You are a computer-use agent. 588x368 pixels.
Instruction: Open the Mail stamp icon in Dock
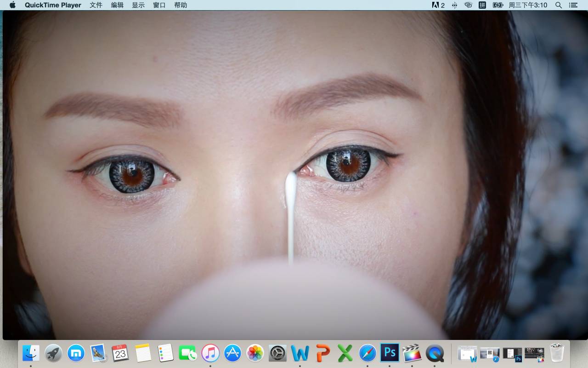pos(98,353)
